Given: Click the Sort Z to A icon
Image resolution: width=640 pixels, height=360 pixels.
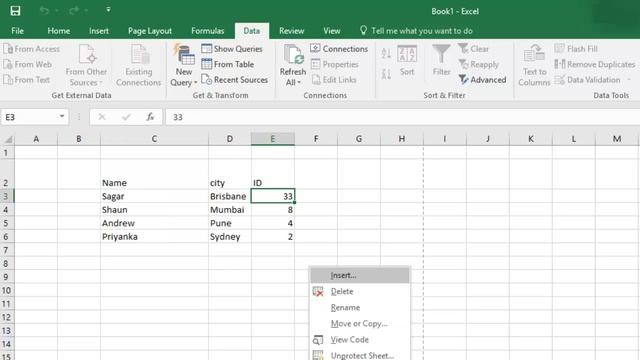Looking at the screenshot, I should tap(386, 74).
